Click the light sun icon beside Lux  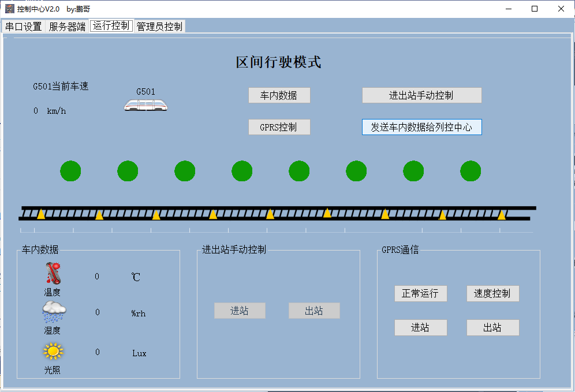click(53, 350)
